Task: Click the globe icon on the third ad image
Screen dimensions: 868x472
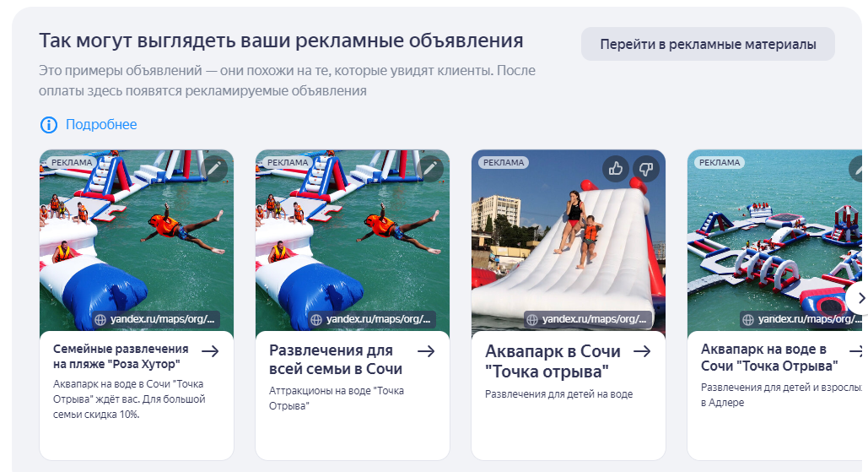Action: tap(532, 320)
